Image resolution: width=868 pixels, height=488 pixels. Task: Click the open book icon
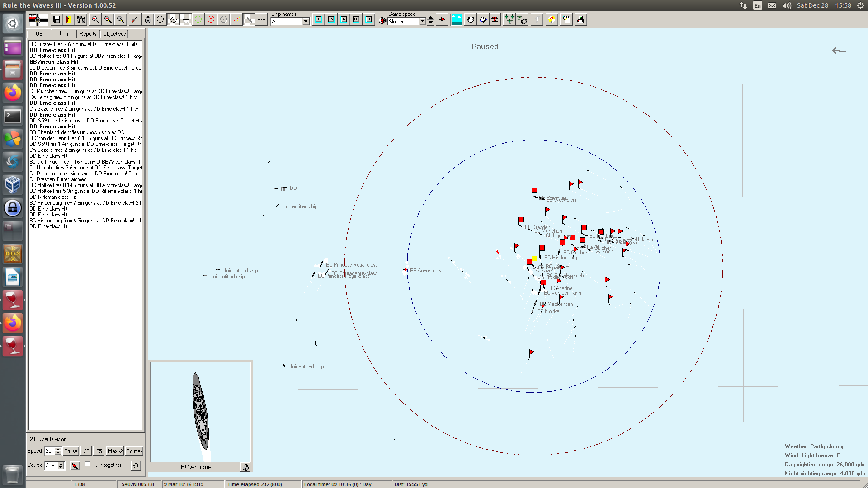483,19
